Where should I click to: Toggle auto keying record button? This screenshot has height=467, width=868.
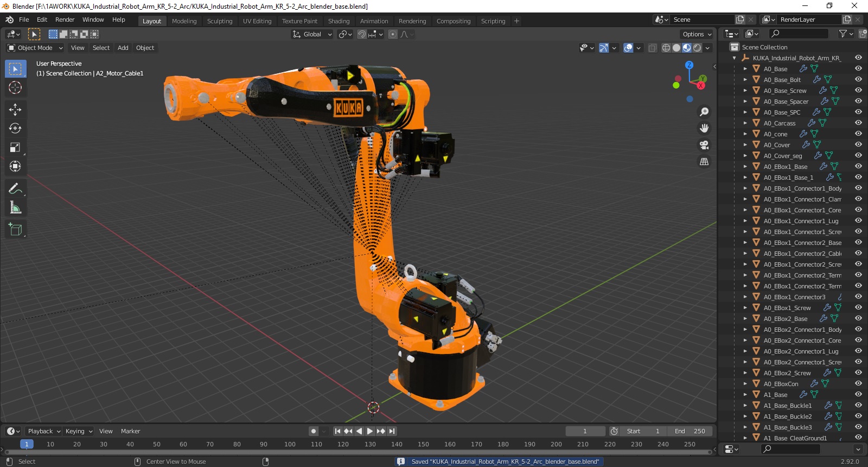(x=314, y=431)
